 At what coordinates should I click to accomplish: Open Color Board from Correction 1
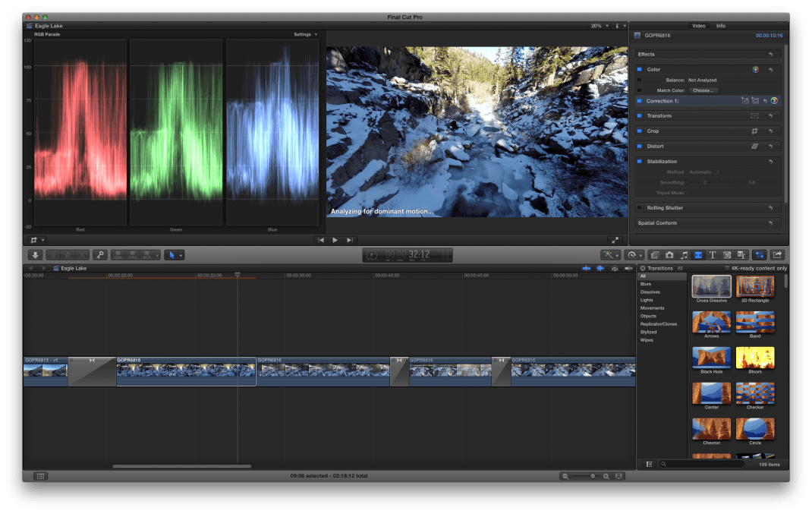click(774, 101)
